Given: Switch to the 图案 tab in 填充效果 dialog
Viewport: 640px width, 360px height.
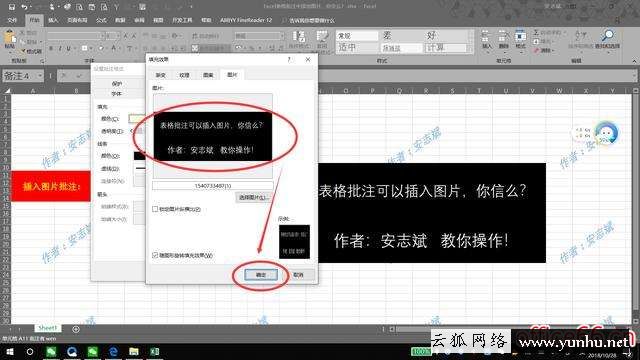Looking at the screenshot, I should point(208,75).
